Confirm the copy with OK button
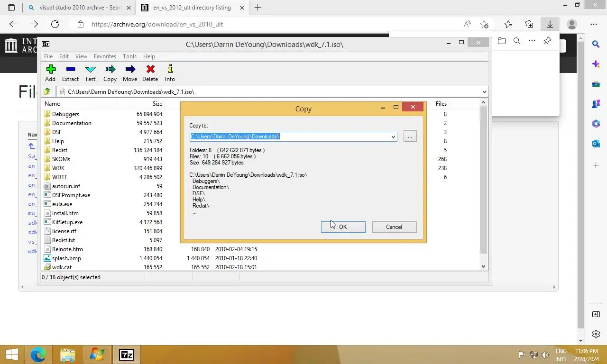Screen dimensions: 607x364 (343, 227)
